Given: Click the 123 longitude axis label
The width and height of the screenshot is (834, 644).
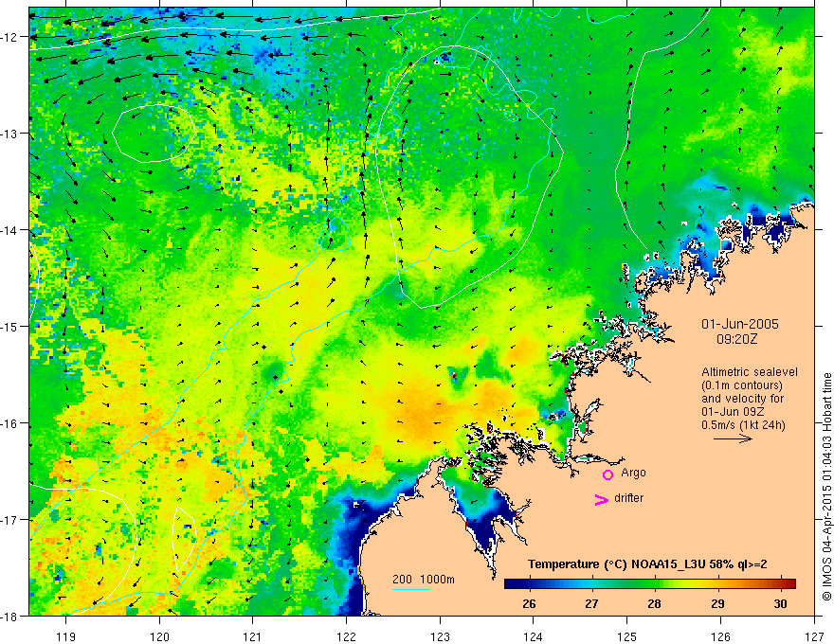Looking at the screenshot, I should (x=440, y=636).
